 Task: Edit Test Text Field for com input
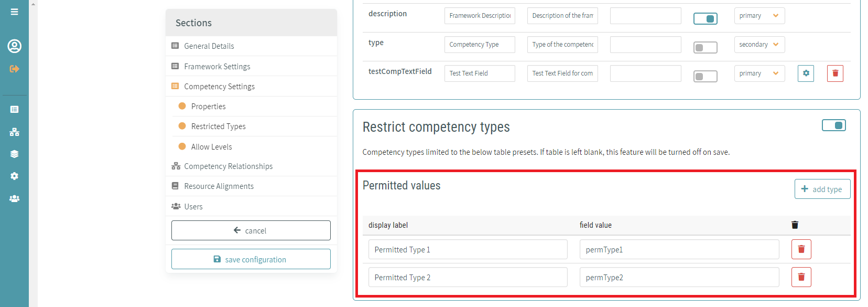[x=562, y=73]
